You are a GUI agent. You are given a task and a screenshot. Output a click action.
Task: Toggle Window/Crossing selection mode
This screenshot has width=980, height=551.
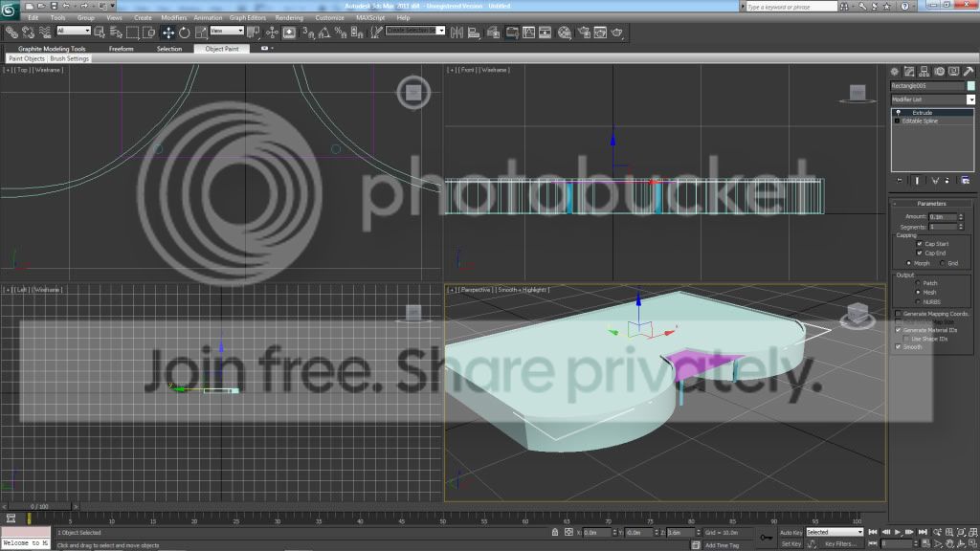click(148, 33)
